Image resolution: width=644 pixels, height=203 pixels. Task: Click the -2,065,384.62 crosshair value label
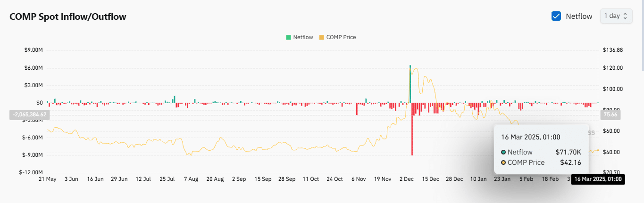(29, 114)
